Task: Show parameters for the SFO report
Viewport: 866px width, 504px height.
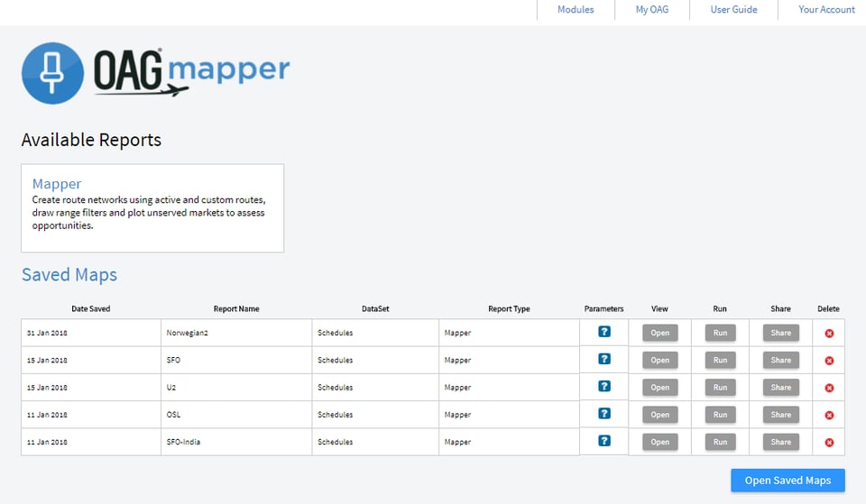Action: (604, 360)
